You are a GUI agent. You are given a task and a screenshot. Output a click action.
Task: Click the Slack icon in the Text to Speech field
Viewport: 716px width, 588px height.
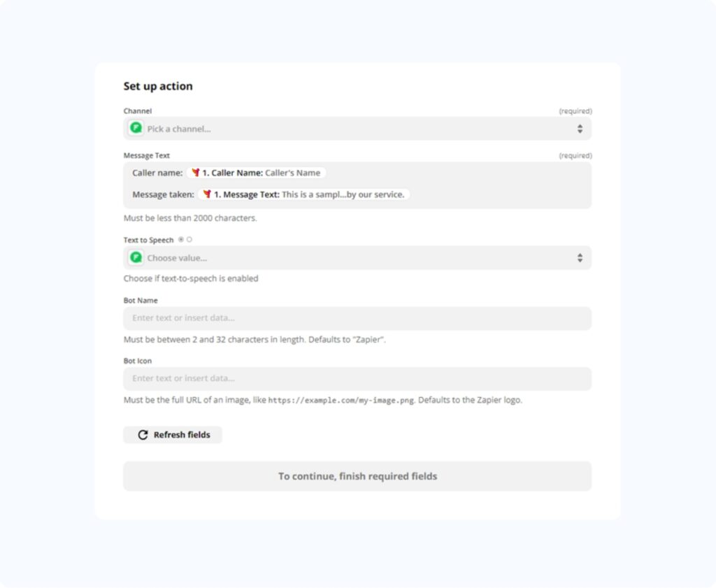[x=136, y=257]
